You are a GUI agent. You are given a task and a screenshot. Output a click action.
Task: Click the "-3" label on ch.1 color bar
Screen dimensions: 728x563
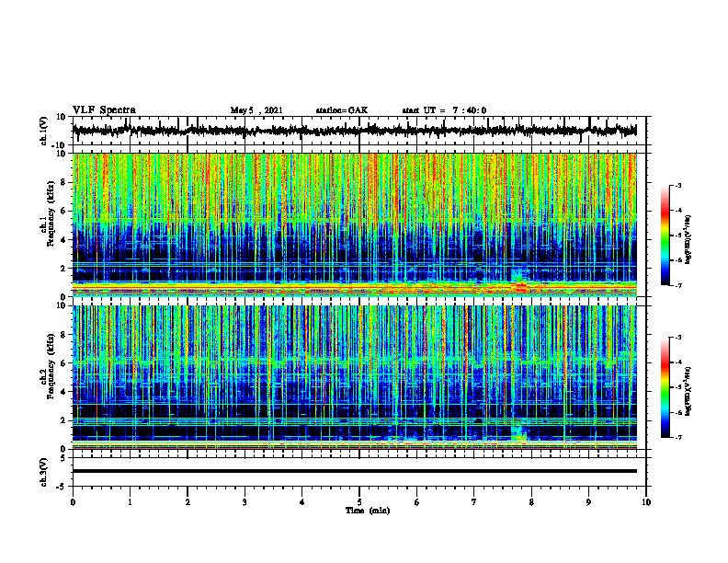click(677, 186)
